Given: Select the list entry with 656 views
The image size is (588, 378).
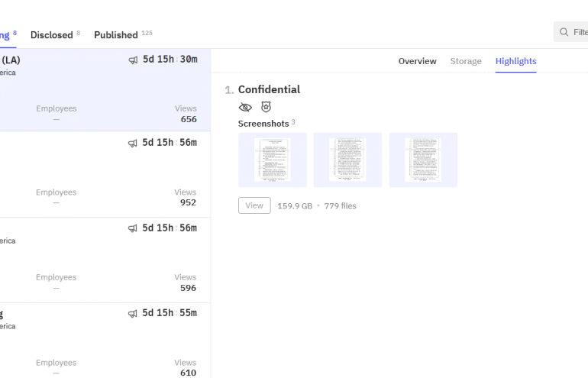Looking at the screenshot, I should pos(99,90).
